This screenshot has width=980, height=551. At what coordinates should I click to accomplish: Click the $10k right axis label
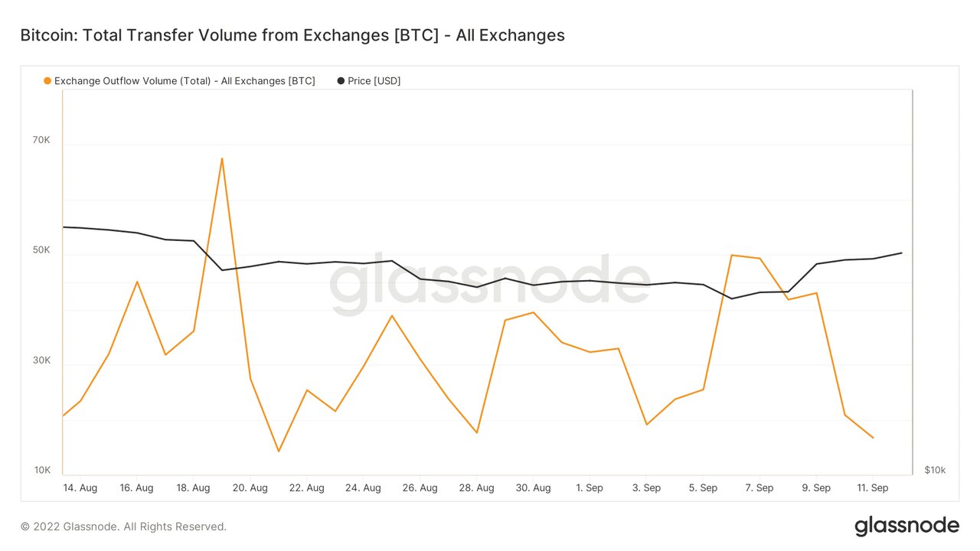pos(935,470)
